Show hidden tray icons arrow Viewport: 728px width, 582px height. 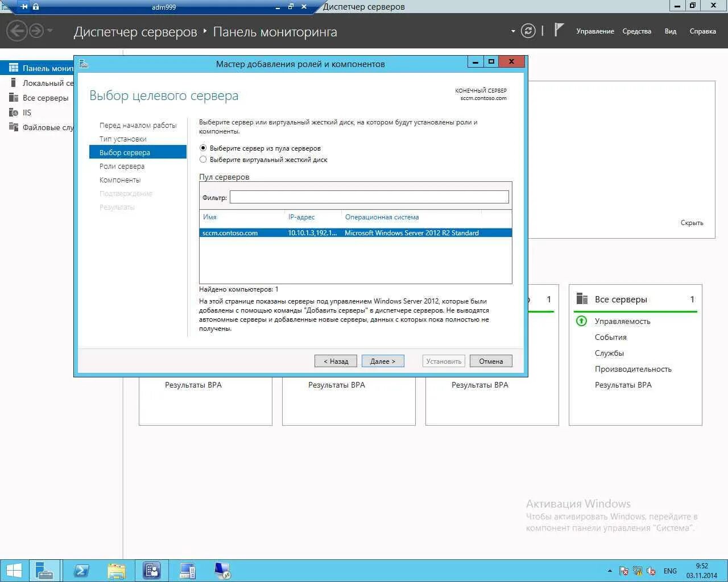(610, 571)
